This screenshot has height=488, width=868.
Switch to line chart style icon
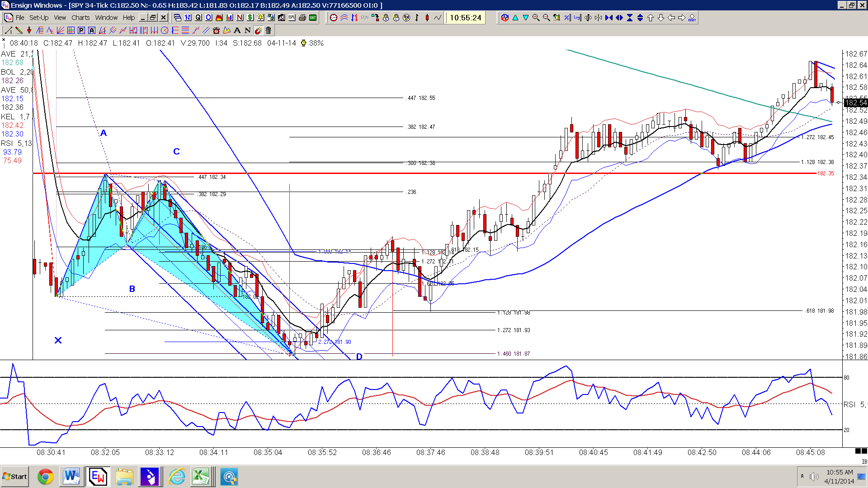tap(438, 18)
